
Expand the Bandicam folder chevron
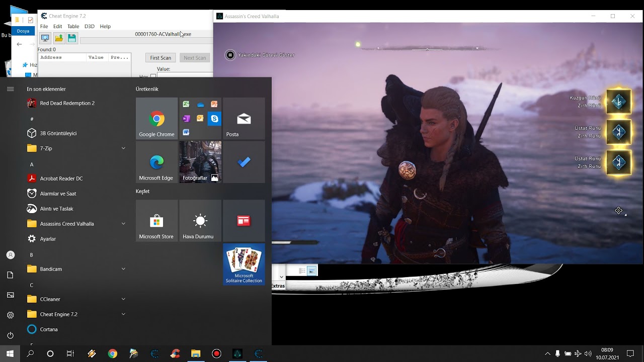pos(123,269)
